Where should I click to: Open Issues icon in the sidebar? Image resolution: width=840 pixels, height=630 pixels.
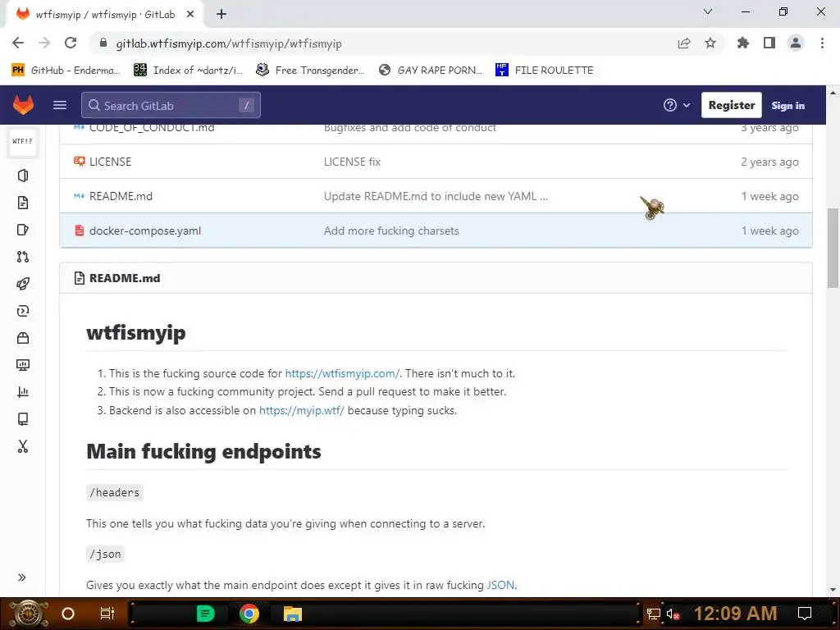tap(22, 230)
